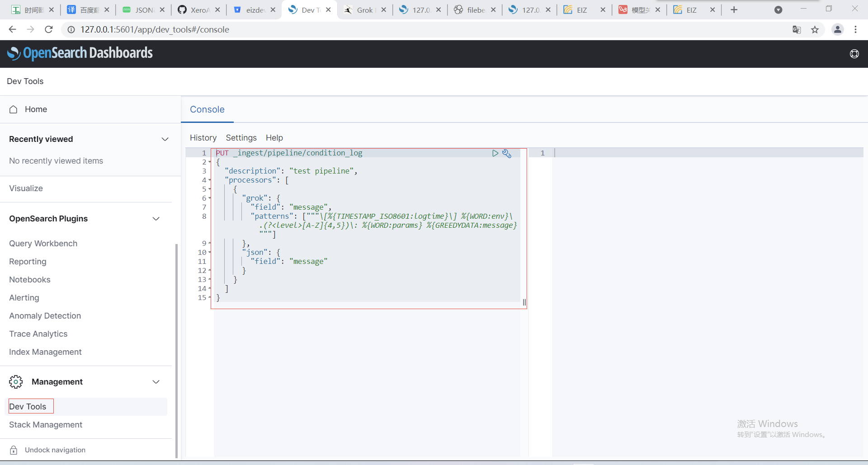This screenshot has width=868, height=465.
Task: Open the wrench icon for request options
Action: [x=507, y=154]
